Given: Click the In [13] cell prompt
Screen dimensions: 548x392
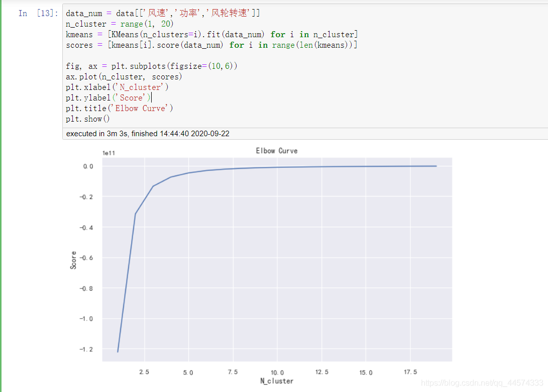Looking at the screenshot, I should (38, 13).
